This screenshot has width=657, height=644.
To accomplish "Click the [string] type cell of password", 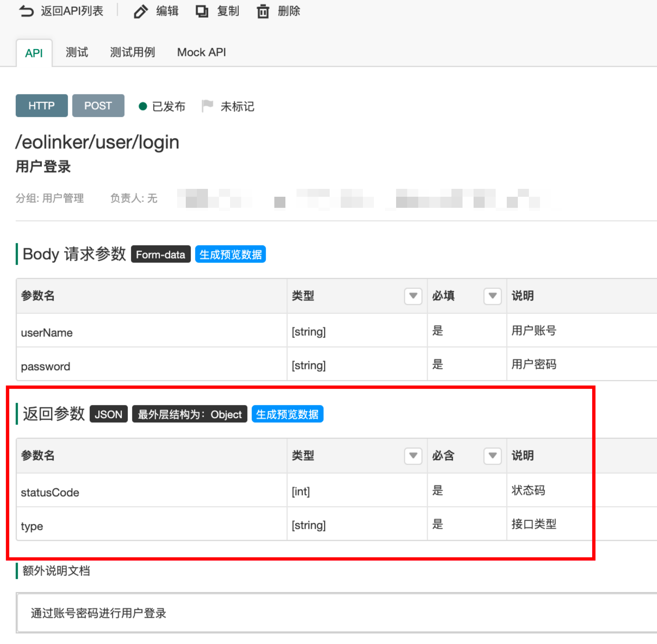I will tap(357, 365).
